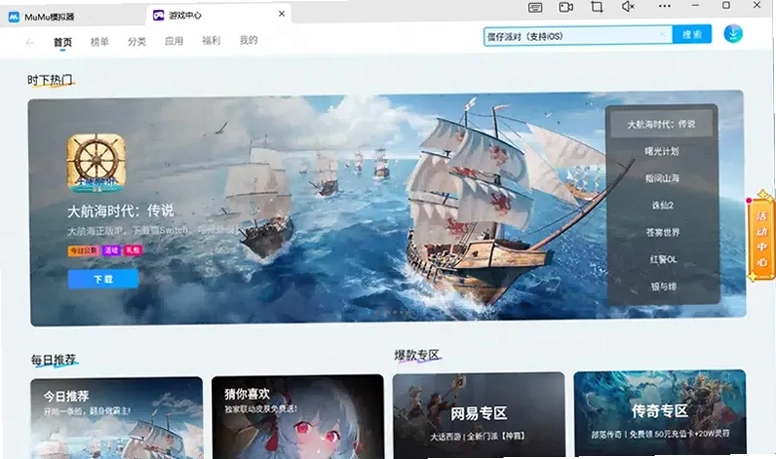The image size is (776, 459).
Task: Open the 我的 navigation tab
Action: [x=248, y=40]
